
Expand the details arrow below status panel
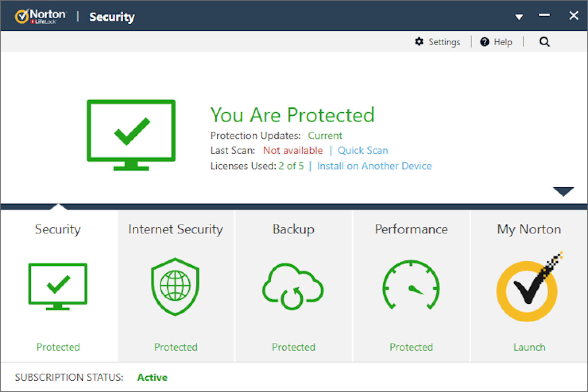click(x=563, y=191)
